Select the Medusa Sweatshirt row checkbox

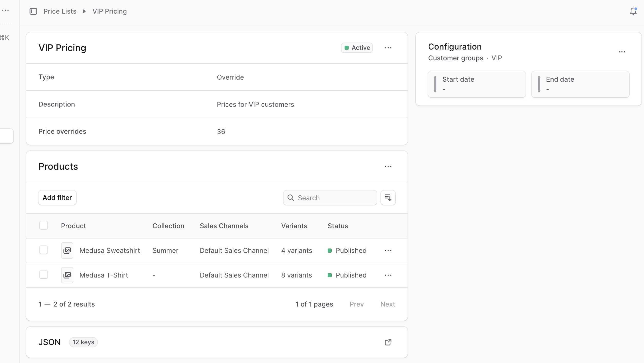pos(44,250)
